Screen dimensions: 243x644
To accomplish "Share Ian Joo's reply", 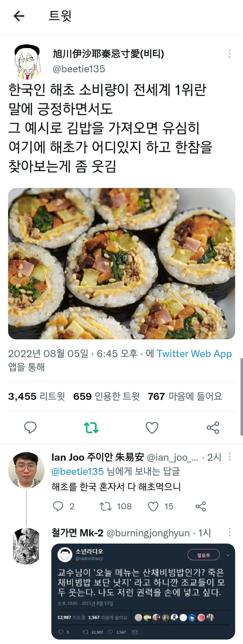I will pyautogui.click(x=201, y=506).
